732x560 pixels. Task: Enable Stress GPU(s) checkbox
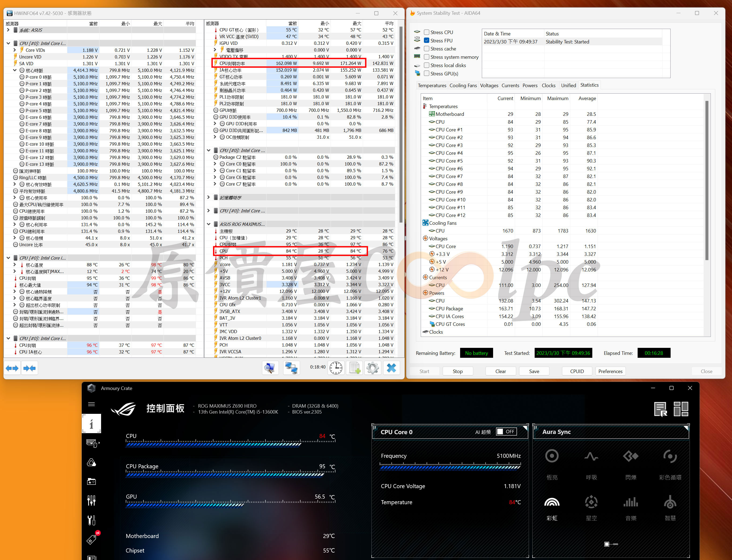427,74
